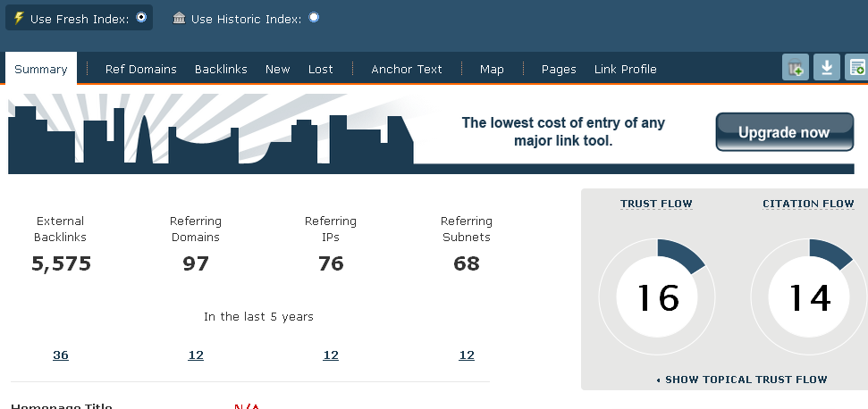Image resolution: width=868 pixels, height=409 pixels.
Task: Click the lightning bolt Fresh Index icon
Action: click(x=18, y=18)
